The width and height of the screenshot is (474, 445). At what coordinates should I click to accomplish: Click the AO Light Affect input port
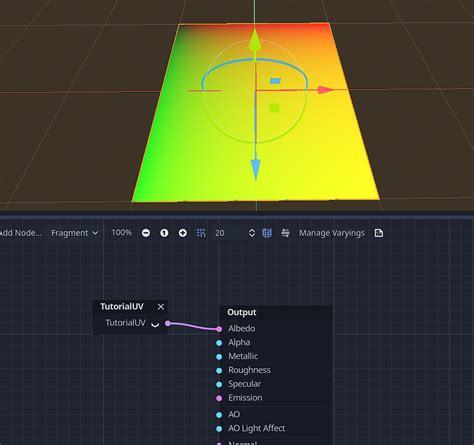219,429
